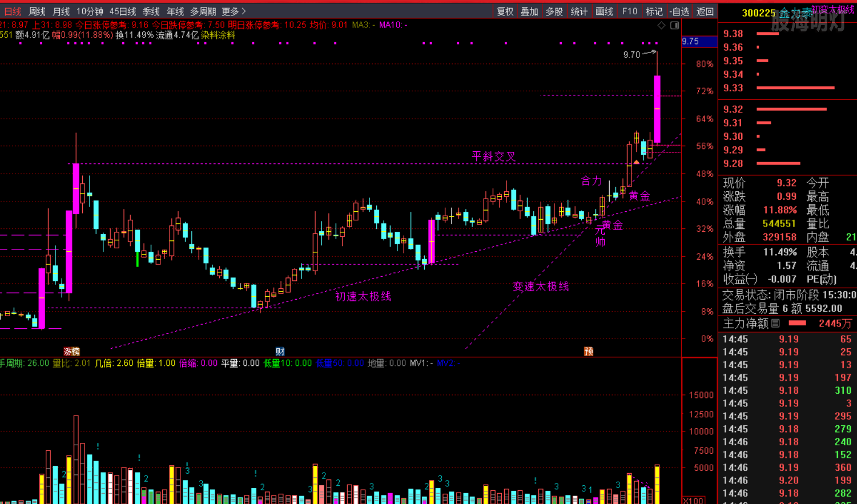Click the 盘后交易量 row
The image size is (857, 504).
coord(782,309)
